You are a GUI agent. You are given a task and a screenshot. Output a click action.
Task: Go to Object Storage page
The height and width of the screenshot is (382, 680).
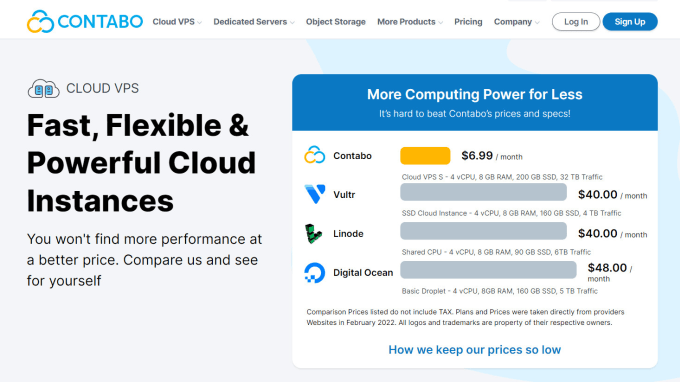[336, 22]
